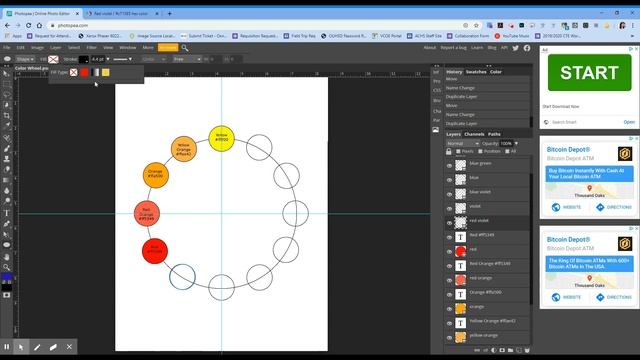Viewport: 640px width, 360px height.
Task: Select the Rectangle Select tool
Action: click(x=6, y=84)
